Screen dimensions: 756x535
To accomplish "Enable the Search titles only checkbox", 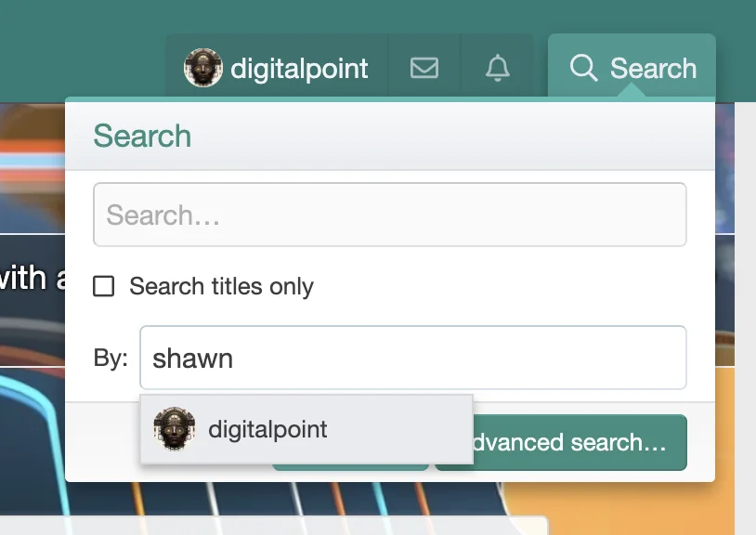I will (104, 286).
